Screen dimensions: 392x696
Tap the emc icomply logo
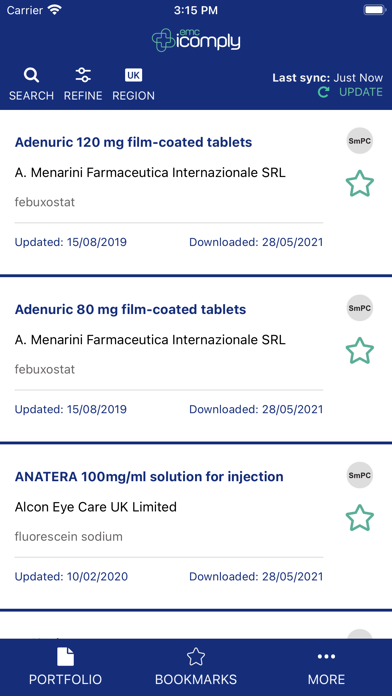point(196,40)
